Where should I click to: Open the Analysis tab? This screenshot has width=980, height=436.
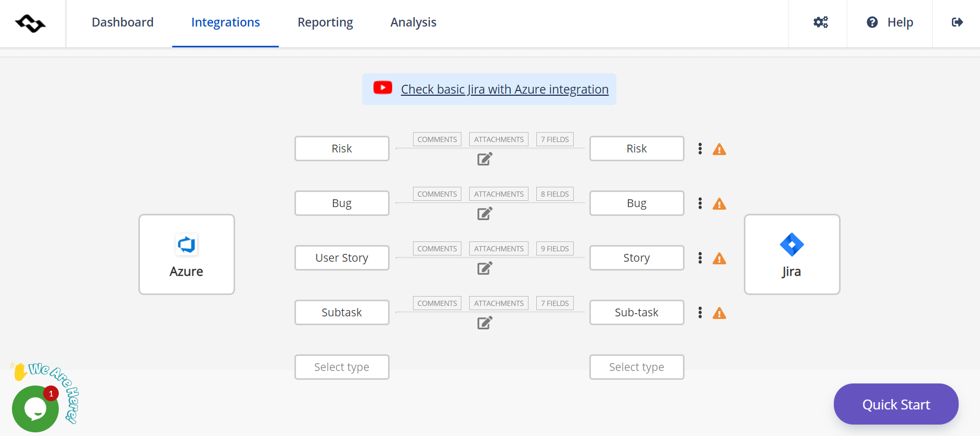414,22
